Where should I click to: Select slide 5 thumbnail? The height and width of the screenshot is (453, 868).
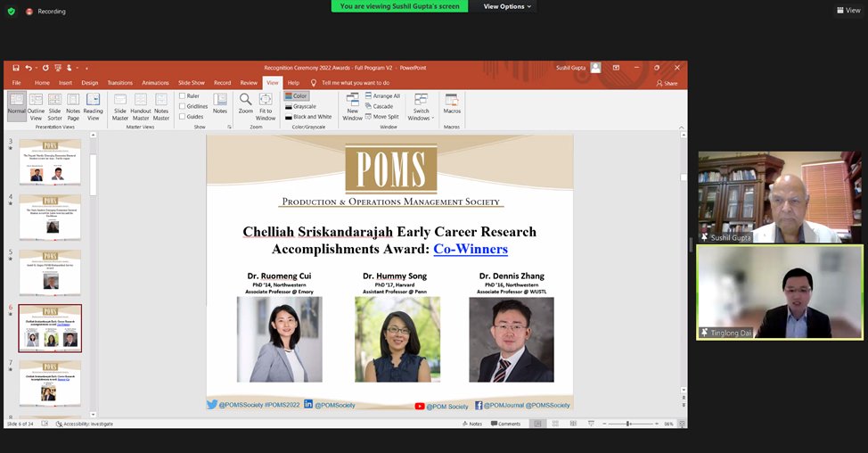coord(51,273)
